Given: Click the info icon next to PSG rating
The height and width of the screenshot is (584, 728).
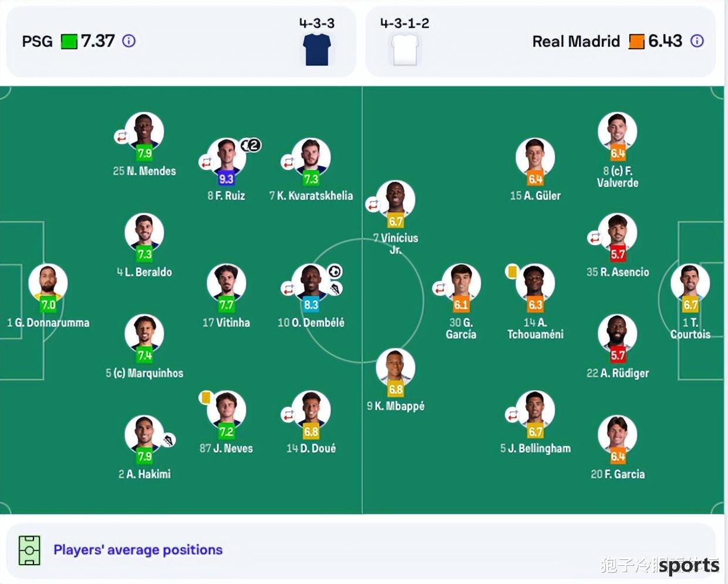Looking at the screenshot, I should (129, 41).
